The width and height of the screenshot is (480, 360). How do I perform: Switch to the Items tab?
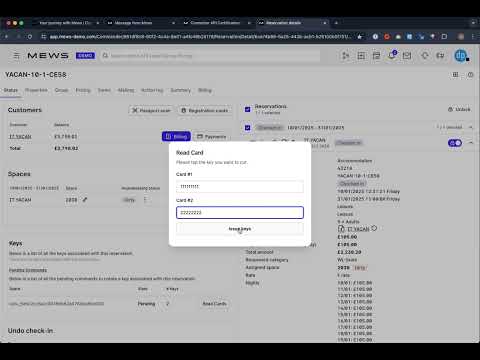[x=104, y=90]
